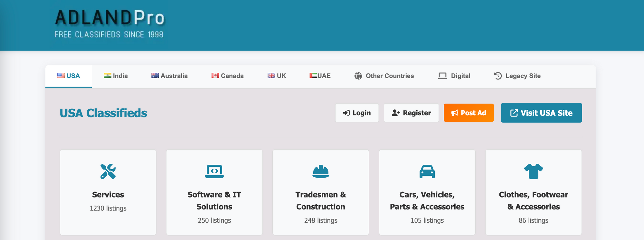Click the t-shirt Clothes category icon
Viewport: 644px width, 240px height.
click(533, 171)
